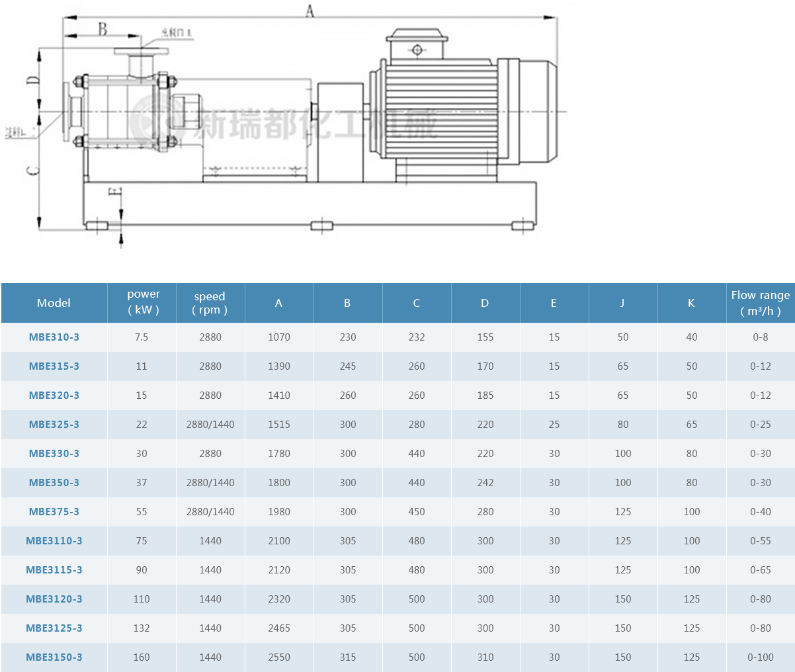The image size is (795, 672).
Task: Click the 7.5 power value cell
Action: click(142, 337)
